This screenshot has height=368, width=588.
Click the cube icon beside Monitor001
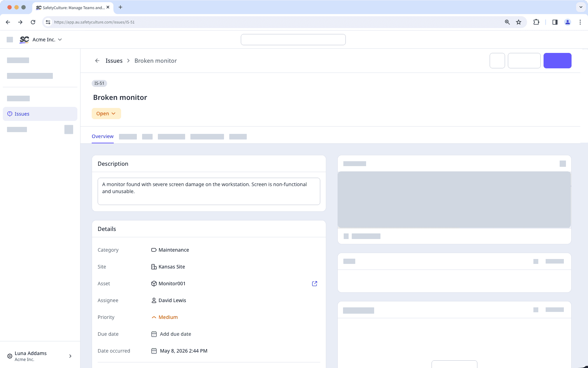pyautogui.click(x=154, y=284)
